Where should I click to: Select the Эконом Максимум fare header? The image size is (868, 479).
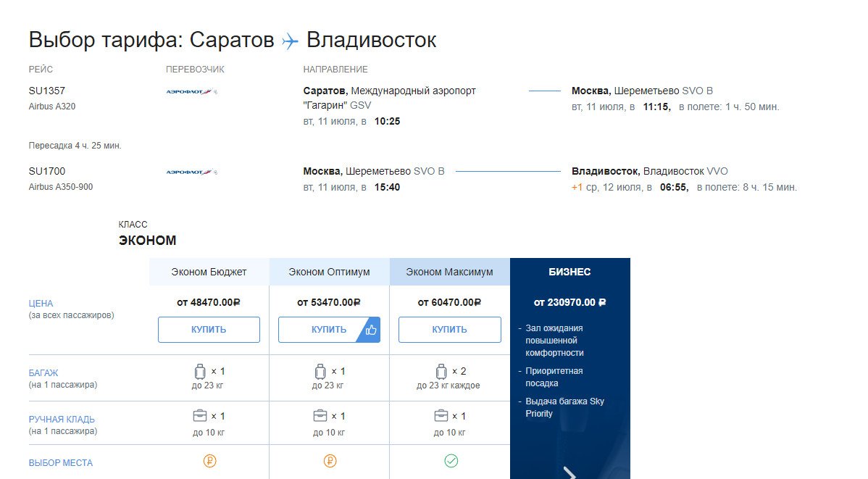(449, 272)
